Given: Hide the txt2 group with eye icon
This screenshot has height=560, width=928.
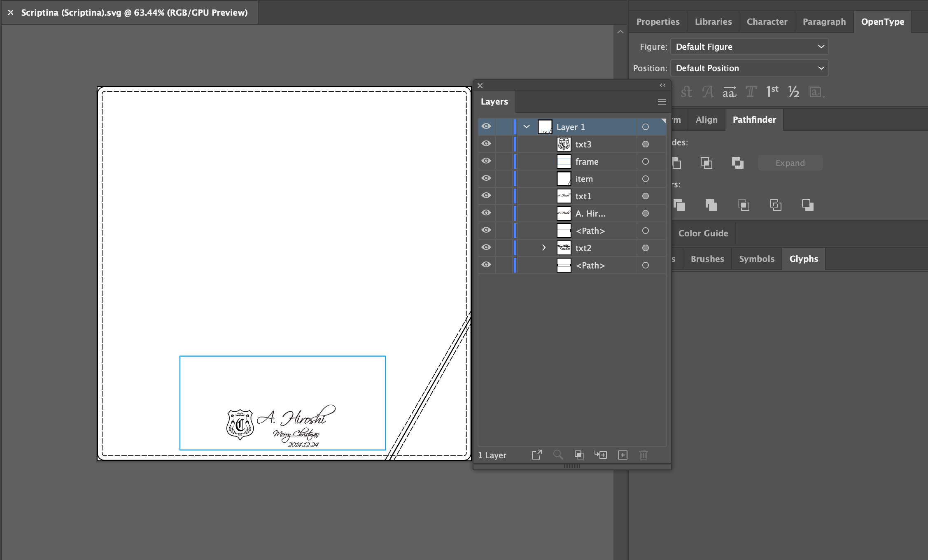Looking at the screenshot, I should (x=486, y=247).
